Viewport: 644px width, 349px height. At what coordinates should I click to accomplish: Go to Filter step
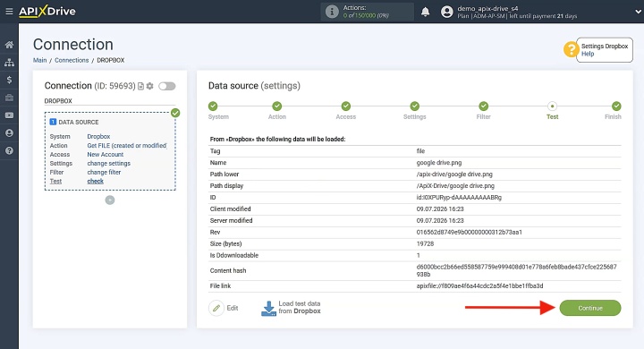pyautogui.click(x=484, y=106)
